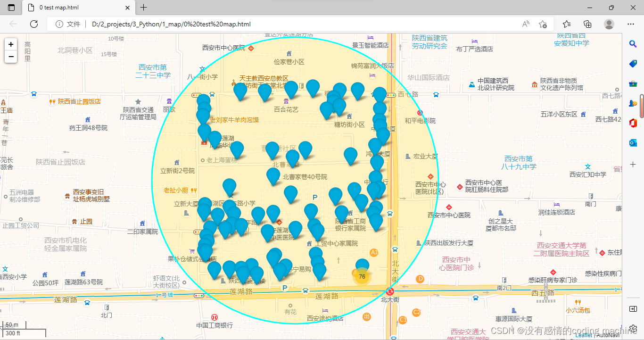Viewport: 644px width, 340px height.
Task: Open sidebar Games icon
Action: tap(633, 103)
